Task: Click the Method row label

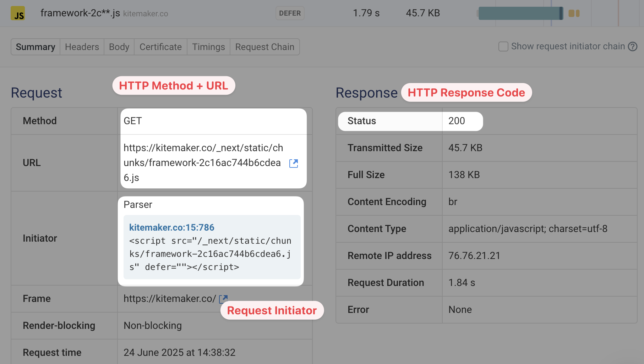Action: (x=40, y=121)
